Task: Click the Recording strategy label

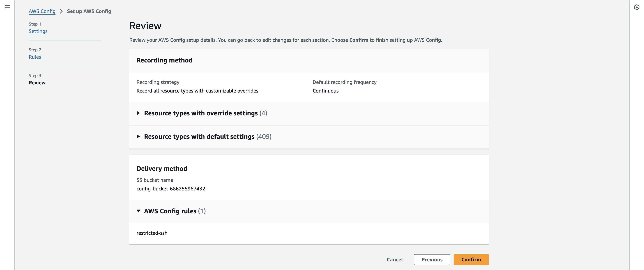Action: click(x=158, y=82)
